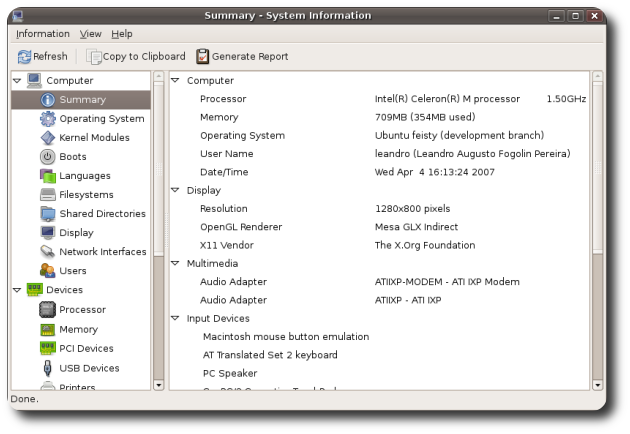This screenshot has width=630, height=434.
Task: Select the '709MB (354MB used)' memory value
Action: pos(425,117)
